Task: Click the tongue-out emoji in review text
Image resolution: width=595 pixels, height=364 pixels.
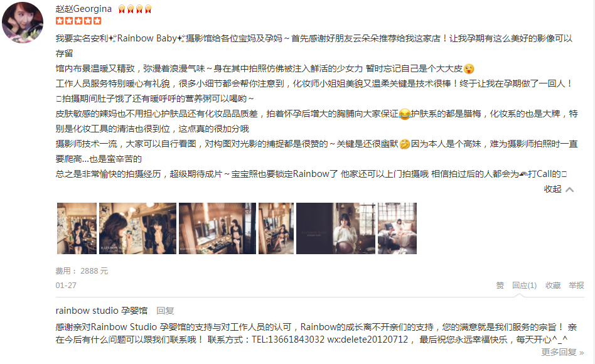Action: [469, 68]
